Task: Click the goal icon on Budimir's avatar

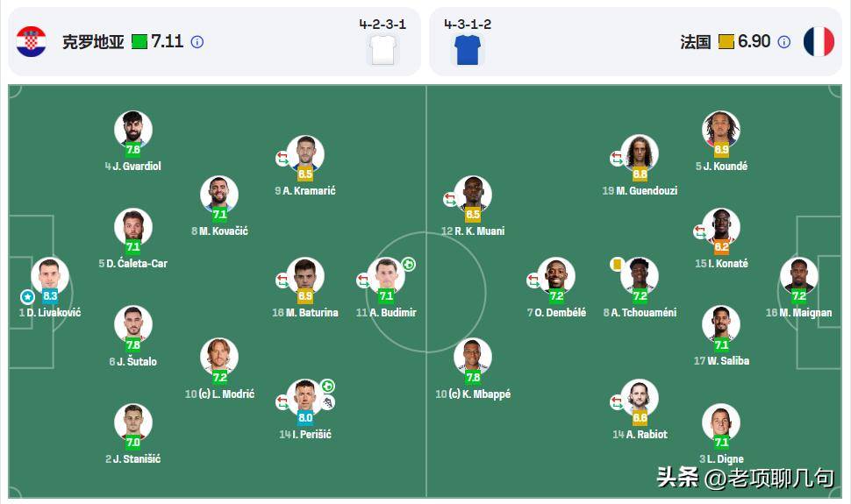Action: (408, 264)
